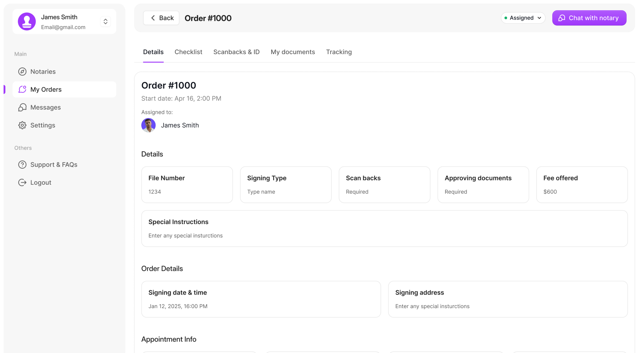644x353 pixels.
Task: Click the Fee offered card
Action: coord(582,185)
